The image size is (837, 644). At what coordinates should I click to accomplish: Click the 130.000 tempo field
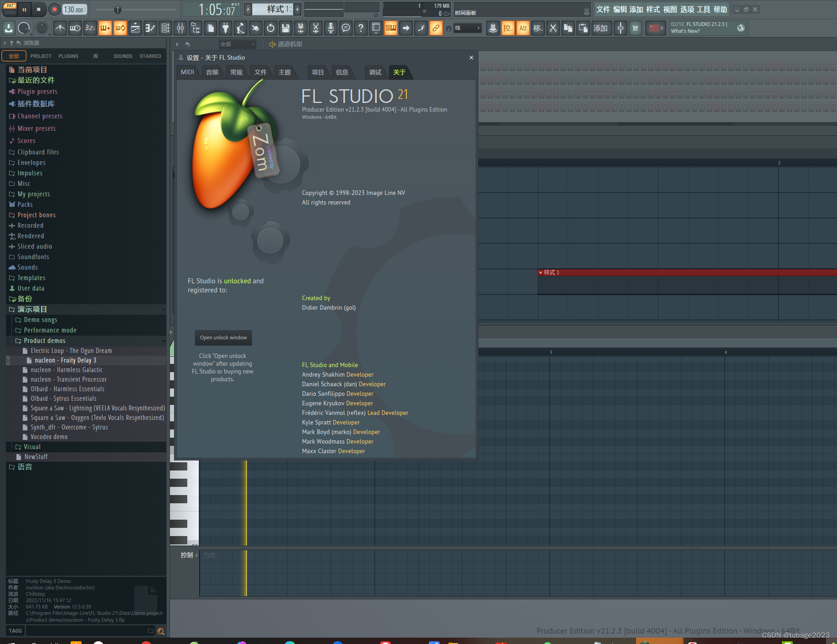[x=74, y=10]
